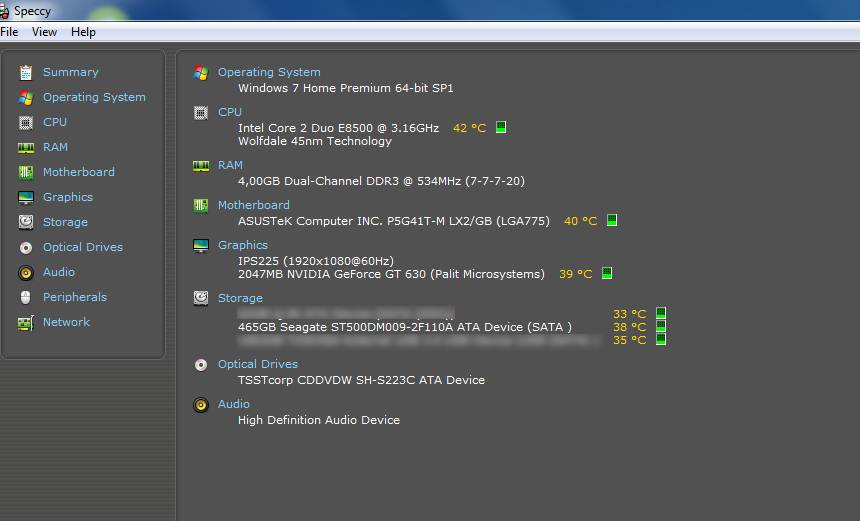Click the Audio speaker icon in sidebar
Screen dimensions: 860x521
26,273
